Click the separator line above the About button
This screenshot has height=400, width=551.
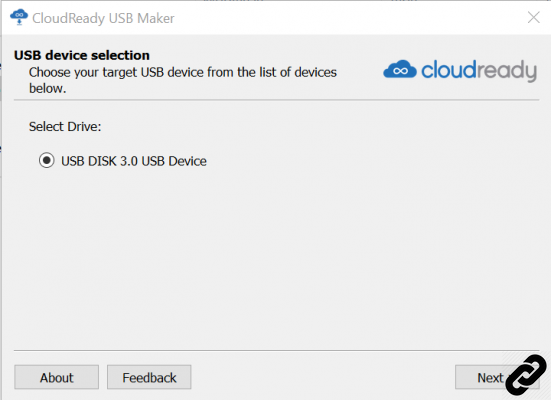(x=276, y=350)
